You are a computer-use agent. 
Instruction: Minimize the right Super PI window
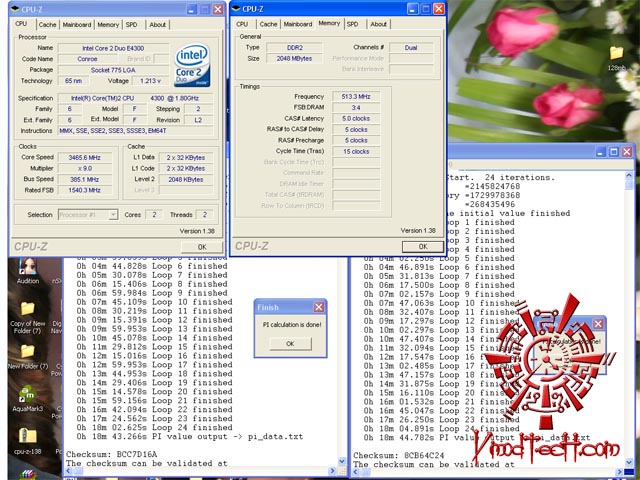600,152
